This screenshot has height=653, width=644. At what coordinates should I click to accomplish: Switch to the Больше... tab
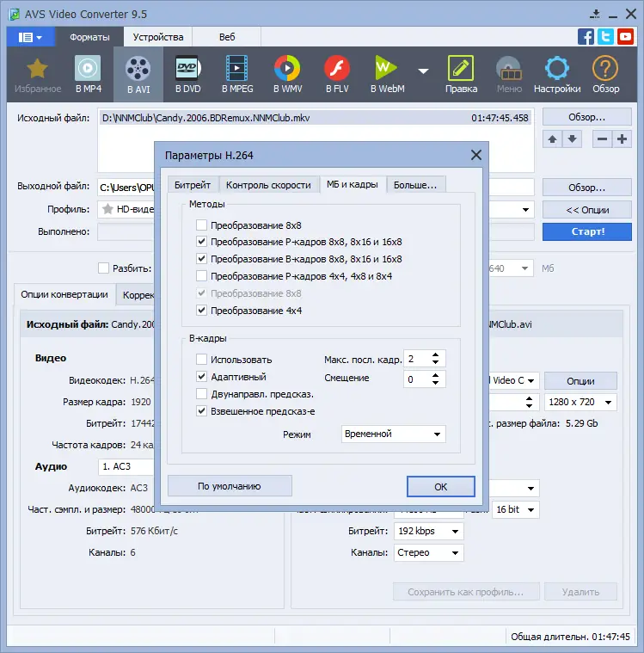pyautogui.click(x=416, y=185)
